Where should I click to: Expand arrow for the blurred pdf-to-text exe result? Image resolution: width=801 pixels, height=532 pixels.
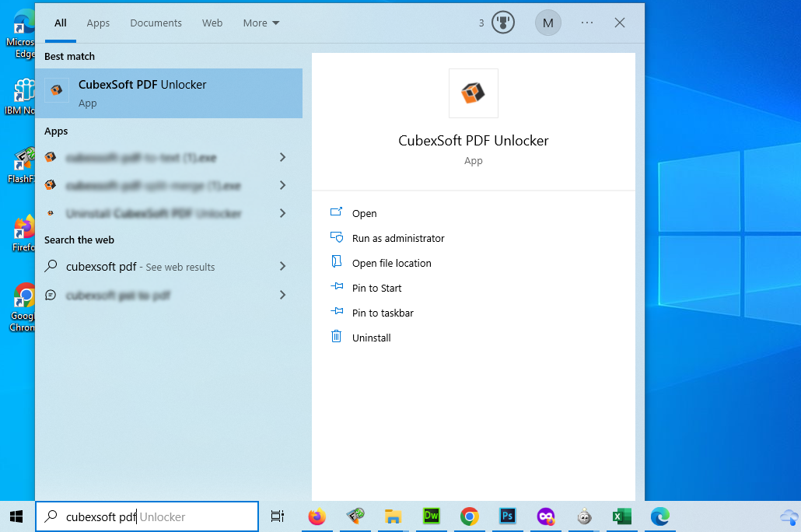pyautogui.click(x=282, y=157)
